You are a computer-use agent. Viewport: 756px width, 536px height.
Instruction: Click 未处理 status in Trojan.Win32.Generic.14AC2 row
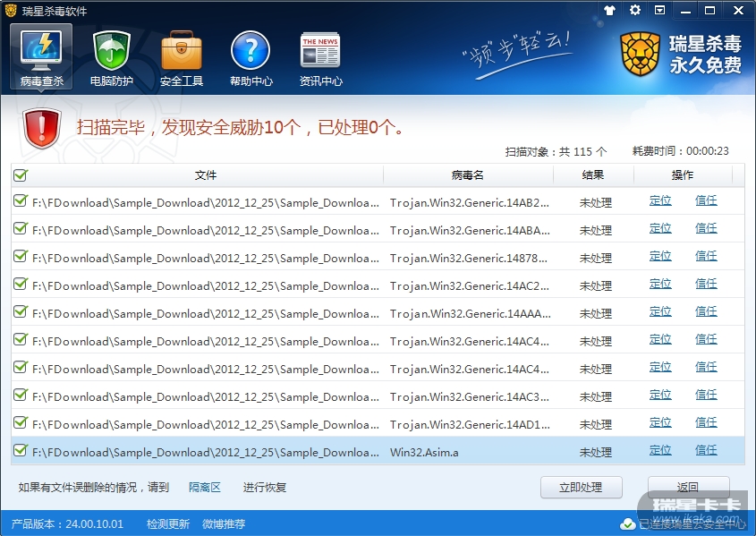596,285
